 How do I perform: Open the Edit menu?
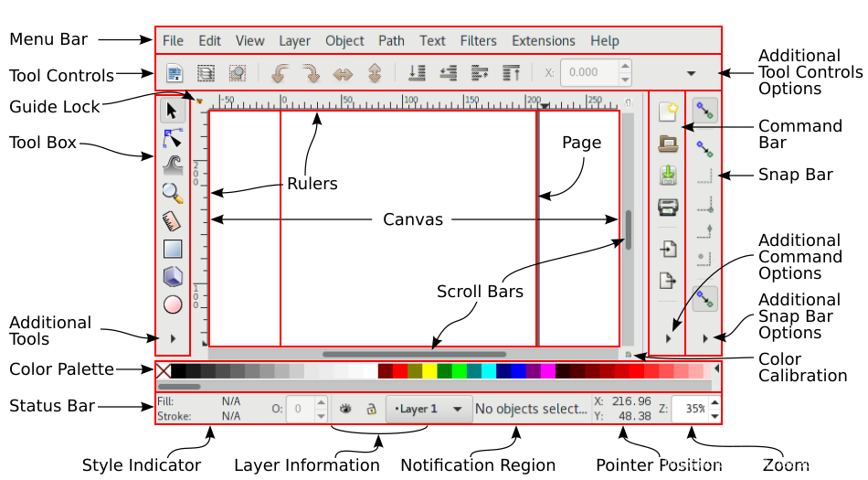pos(209,41)
